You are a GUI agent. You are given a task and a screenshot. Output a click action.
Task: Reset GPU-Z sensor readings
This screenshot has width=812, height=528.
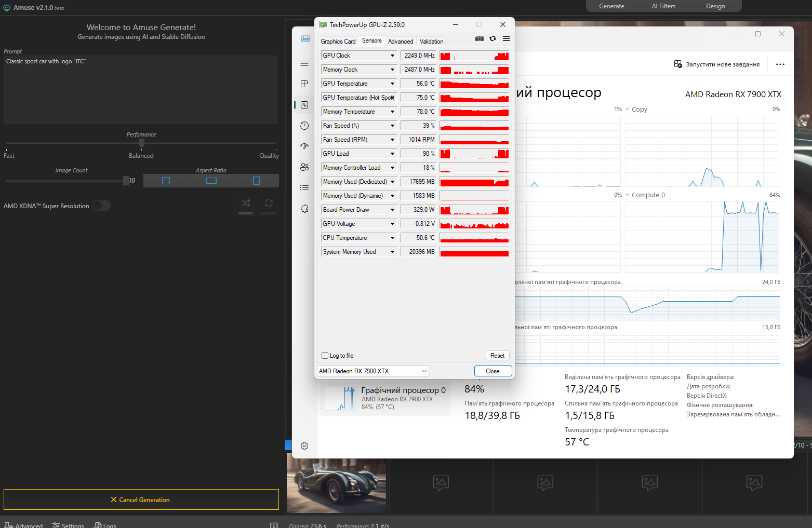click(497, 355)
